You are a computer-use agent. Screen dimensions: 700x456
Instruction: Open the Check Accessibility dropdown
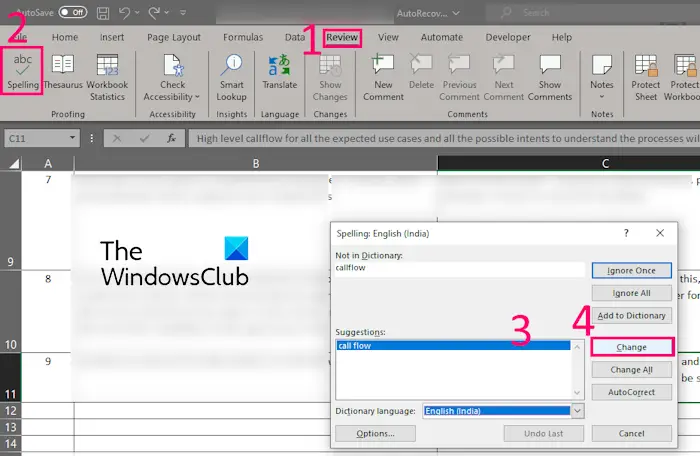coord(172,78)
